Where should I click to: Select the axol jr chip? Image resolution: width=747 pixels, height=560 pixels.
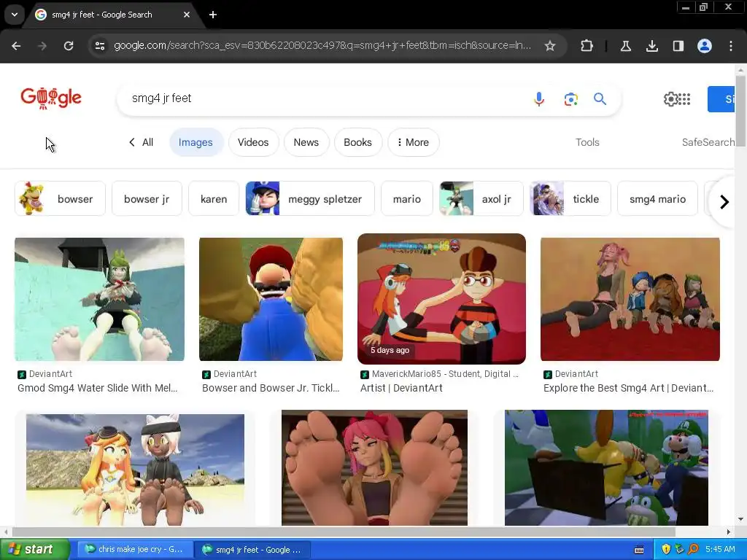coord(481,199)
